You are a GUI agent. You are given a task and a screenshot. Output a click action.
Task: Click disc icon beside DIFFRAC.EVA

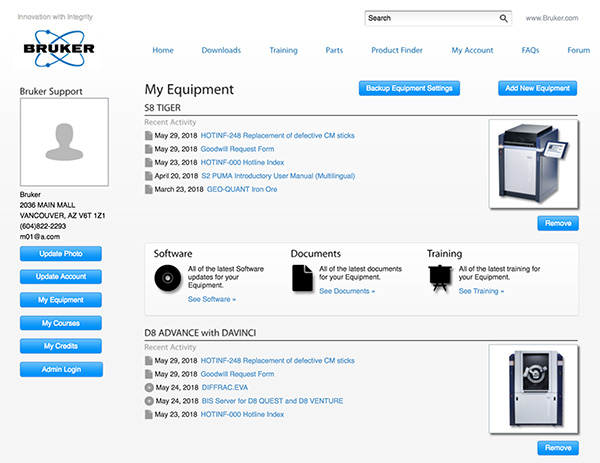149,388
